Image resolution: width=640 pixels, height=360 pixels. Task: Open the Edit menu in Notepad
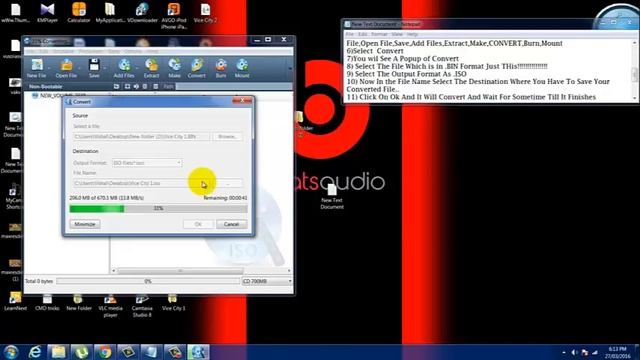(362, 34)
